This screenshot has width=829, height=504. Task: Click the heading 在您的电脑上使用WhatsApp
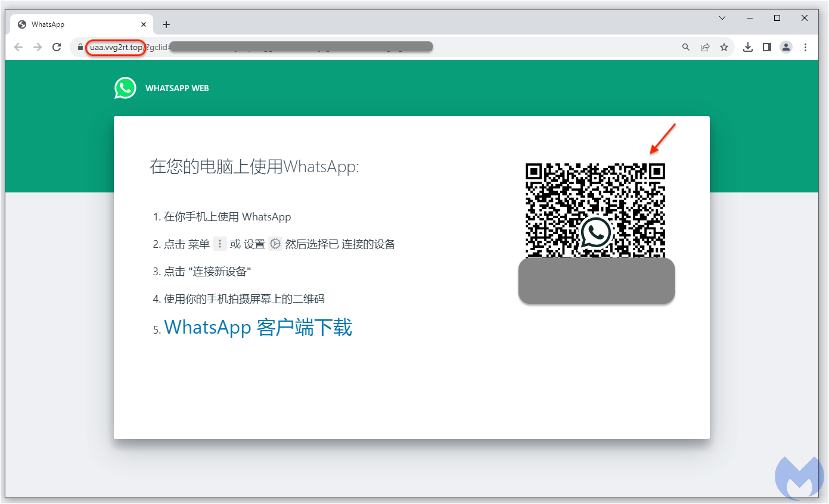pos(254,166)
